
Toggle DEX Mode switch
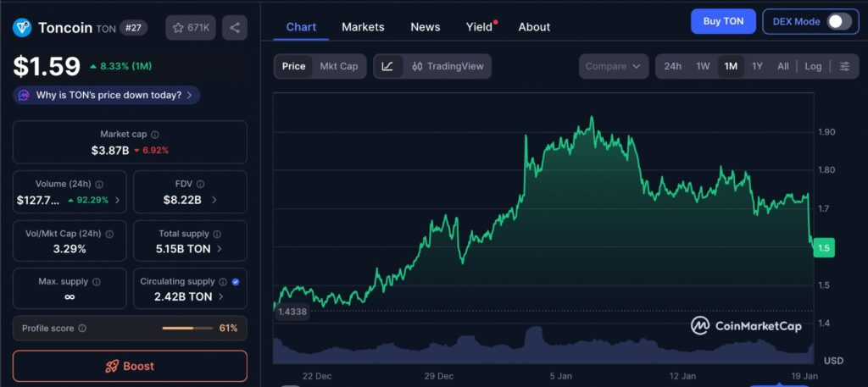click(x=839, y=21)
